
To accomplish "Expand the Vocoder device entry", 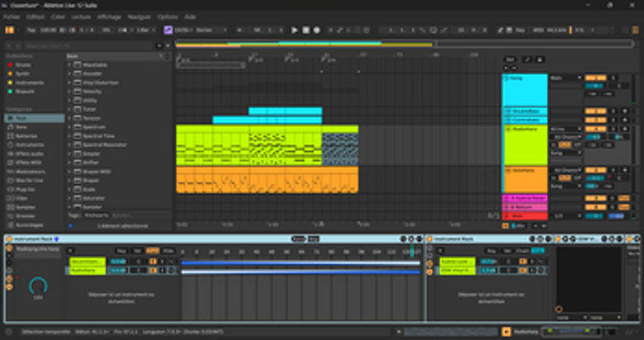I will [69, 73].
